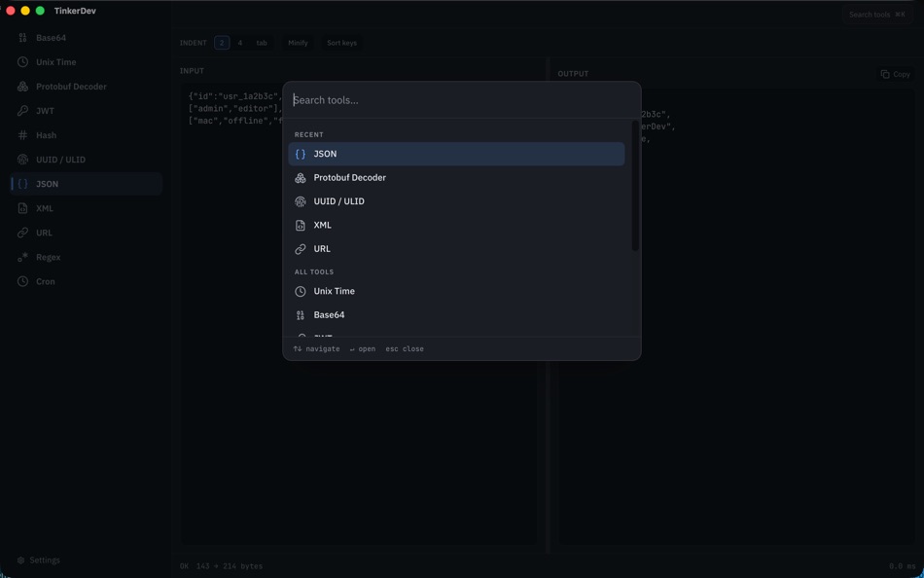Image resolution: width=924 pixels, height=578 pixels.
Task: Select indent size 2
Action: click(x=222, y=43)
